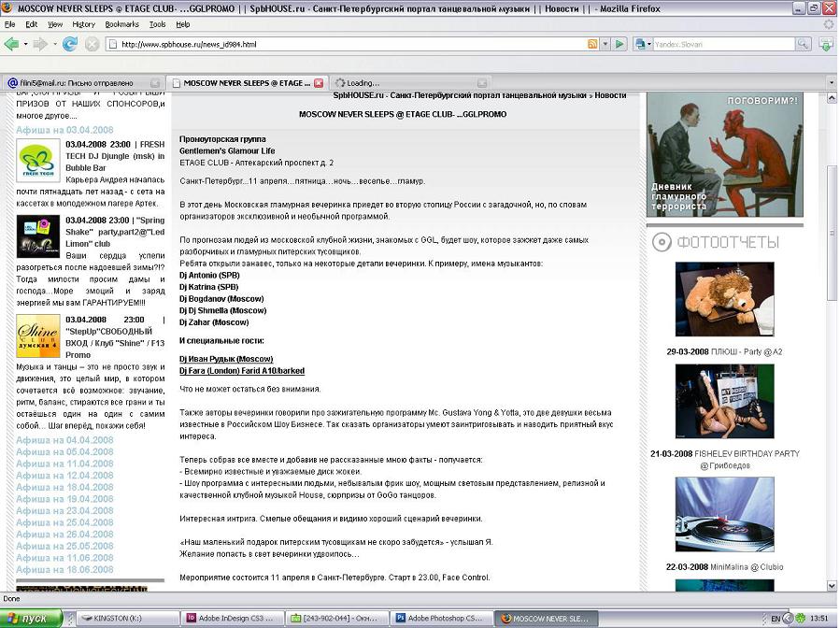840x628 pixels.
Task: Click the browser Back arrow button
Action: (11, 44)
